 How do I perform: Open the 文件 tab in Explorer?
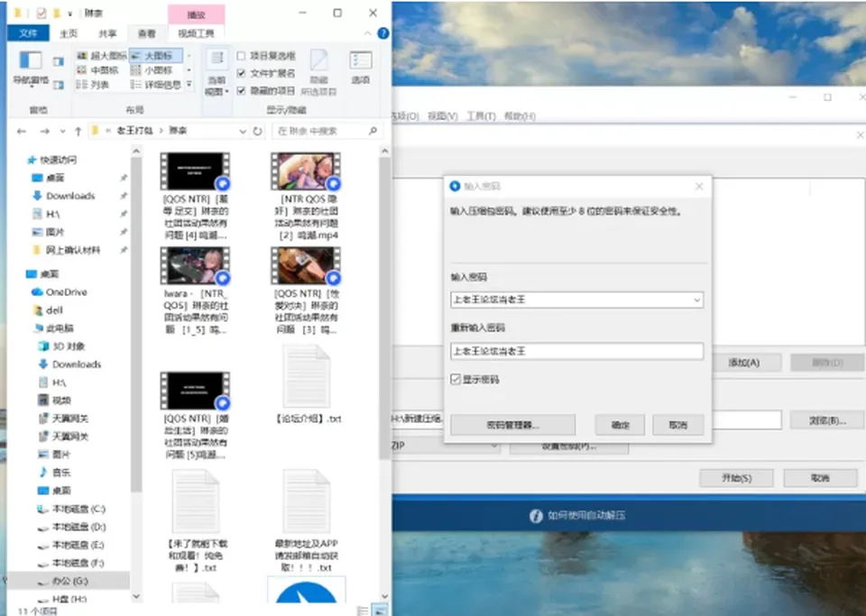[x=28, y=33]
